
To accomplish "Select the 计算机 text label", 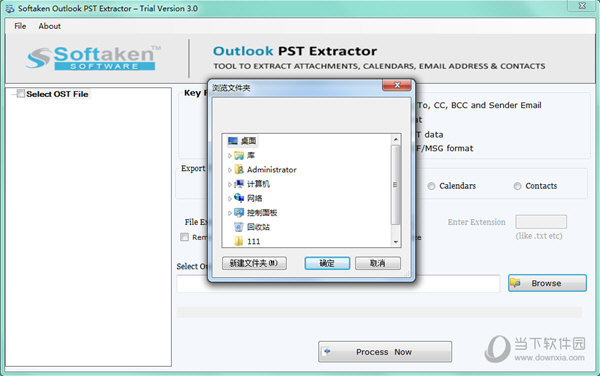I will [258, 184].
